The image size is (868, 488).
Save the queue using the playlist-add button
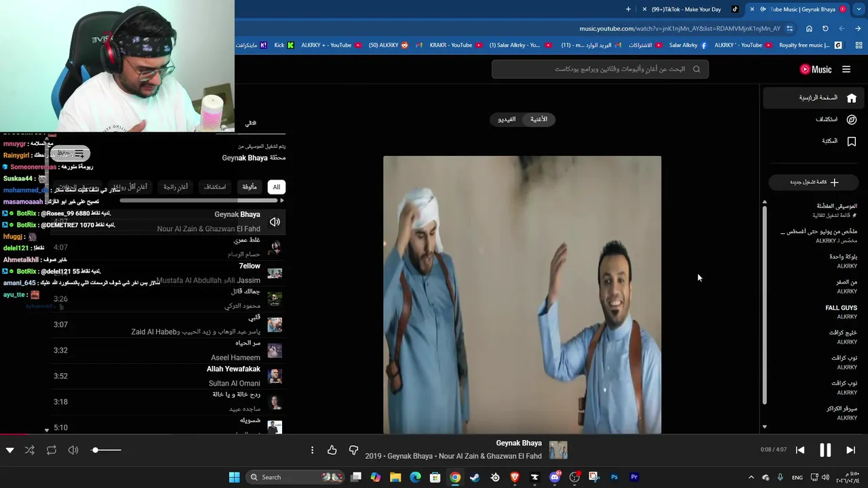tap(71, 154)
